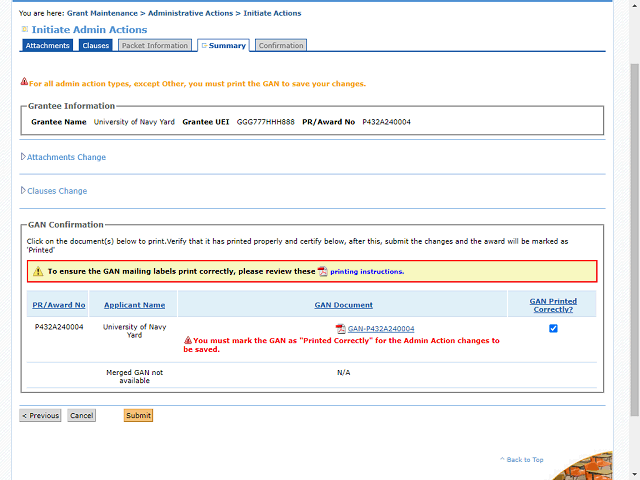640x480 pixels.
Task: Open the GAN-P432A240004 document link
Action: click(381, 329)
